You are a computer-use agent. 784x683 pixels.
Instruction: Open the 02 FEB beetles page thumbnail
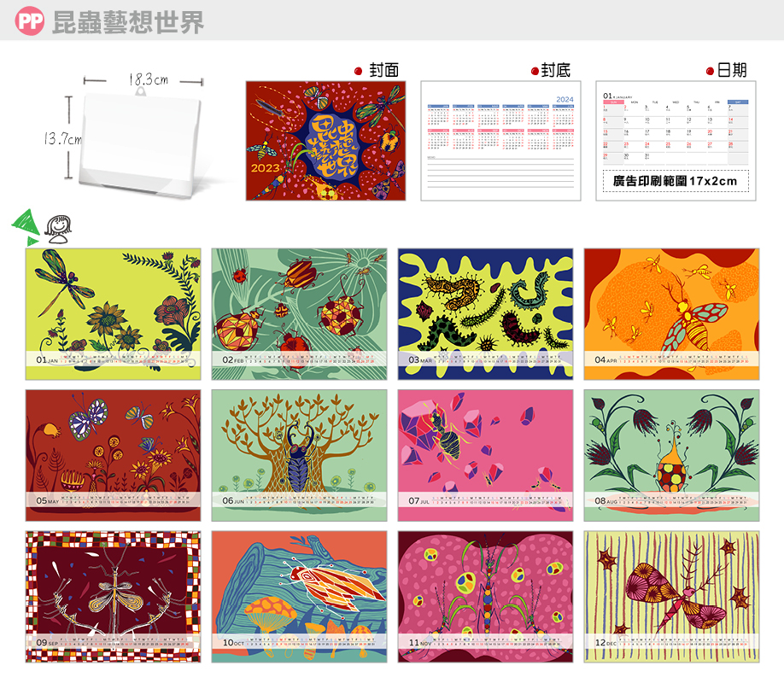coord(299,314)
